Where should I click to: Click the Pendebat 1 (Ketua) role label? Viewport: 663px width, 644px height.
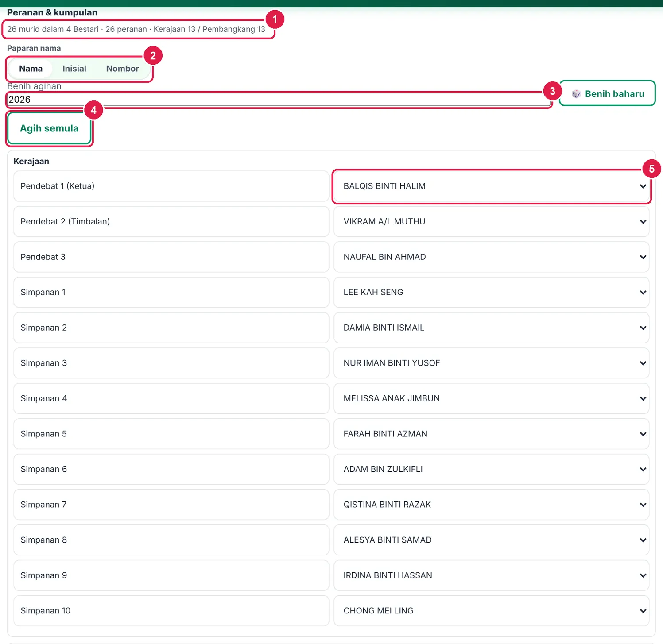pos(171,186)
